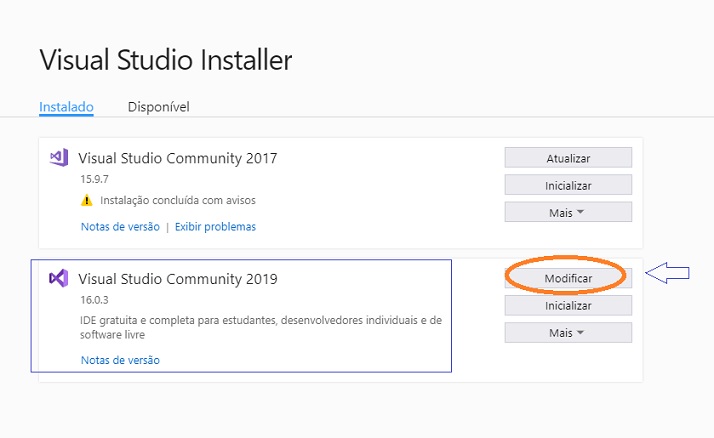The width and height of the screenshot is (714, 438).
Task: Click the Instalação concluída com avisos message
Action: 178,200
